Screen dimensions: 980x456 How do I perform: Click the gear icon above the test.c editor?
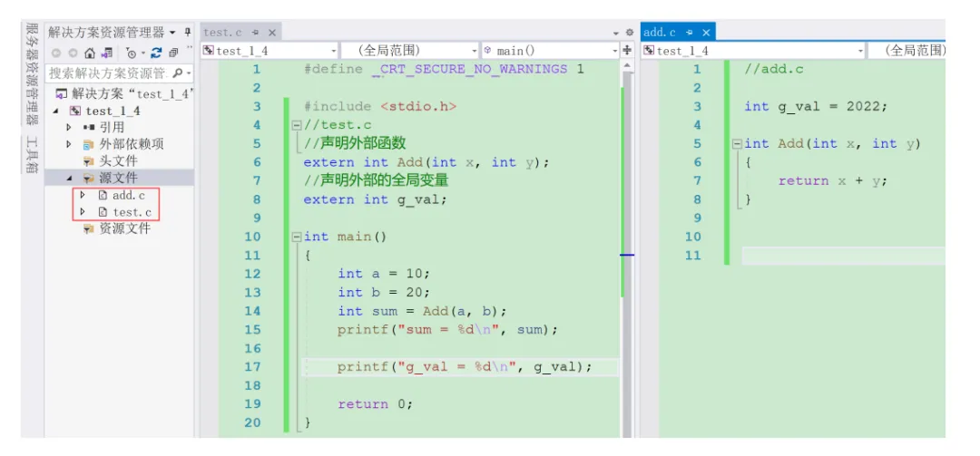click(629, 32)
